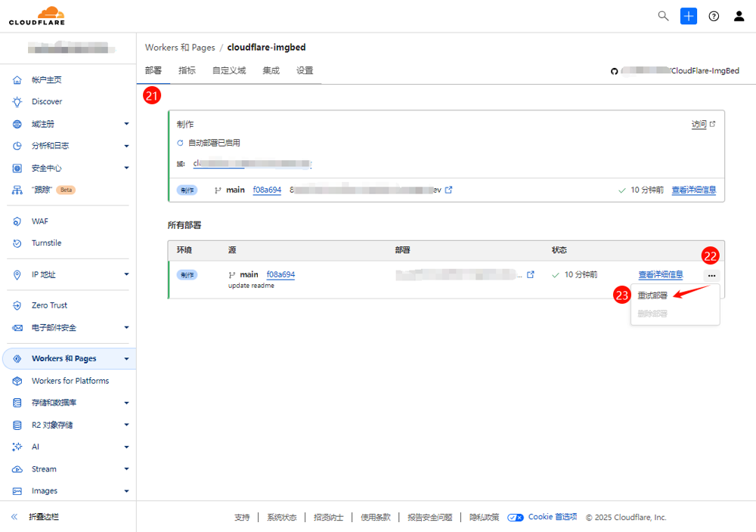Open the WAF sidebar item
Image resolution: width=756 pixels, height=532 pixels.
39,221
